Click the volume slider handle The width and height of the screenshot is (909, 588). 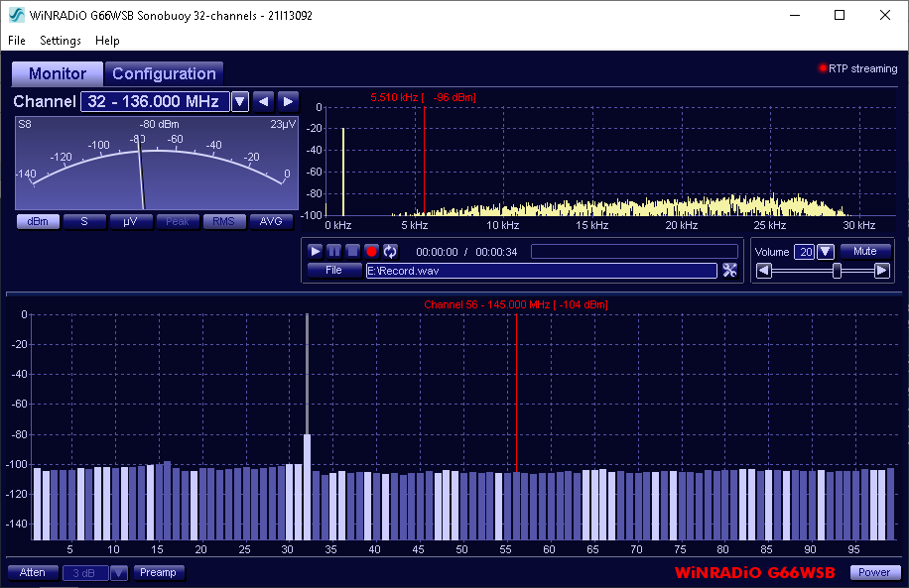[x=837, y=271]
